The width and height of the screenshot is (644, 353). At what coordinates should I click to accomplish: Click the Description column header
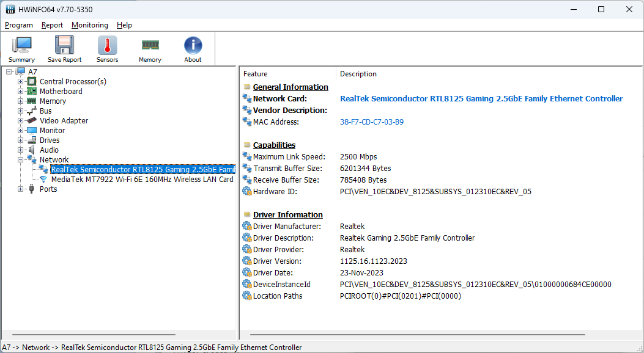358,74
